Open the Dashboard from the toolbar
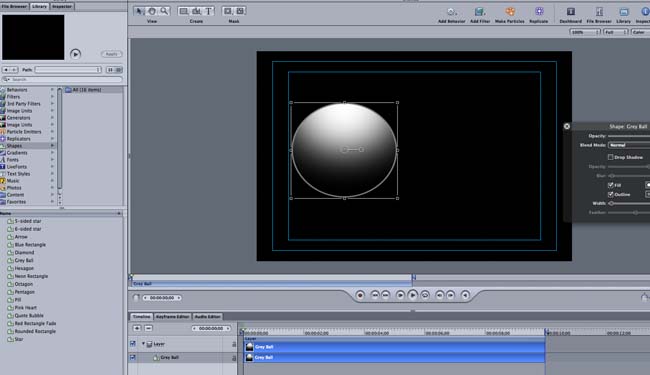650x375 pixels. click(571, 12)
